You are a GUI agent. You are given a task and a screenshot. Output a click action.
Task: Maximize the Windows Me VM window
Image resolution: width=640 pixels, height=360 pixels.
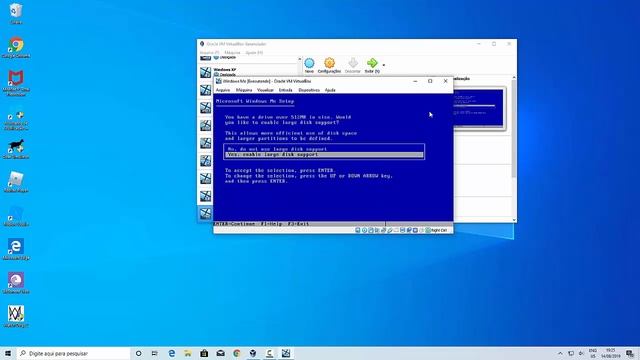point(430,81)
